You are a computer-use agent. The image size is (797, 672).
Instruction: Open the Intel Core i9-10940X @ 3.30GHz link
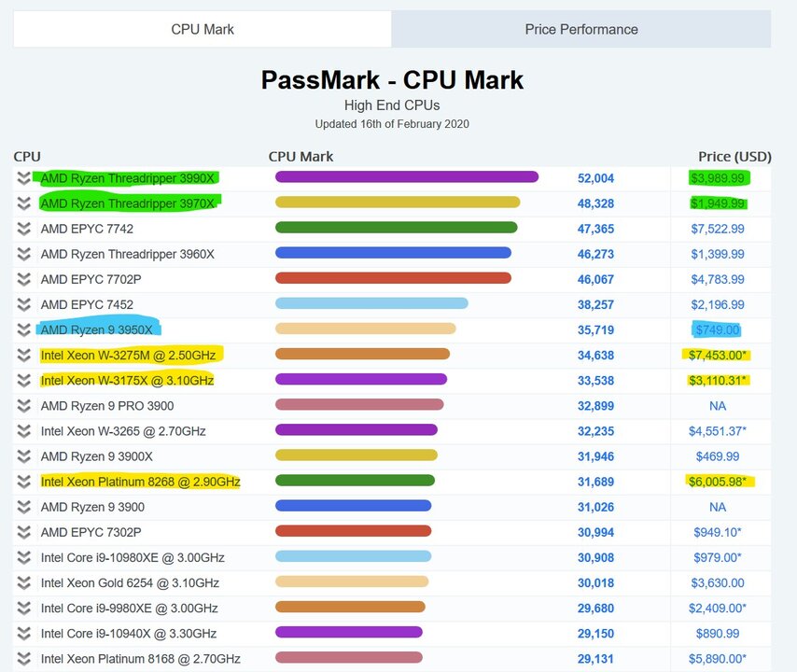pyautogui.click(x=129, y=634)
